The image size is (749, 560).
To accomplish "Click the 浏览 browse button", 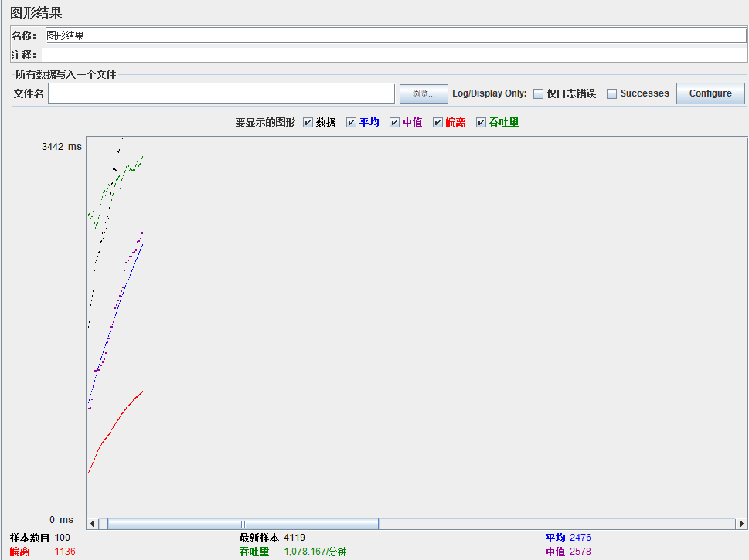I will tap(424, 93).
